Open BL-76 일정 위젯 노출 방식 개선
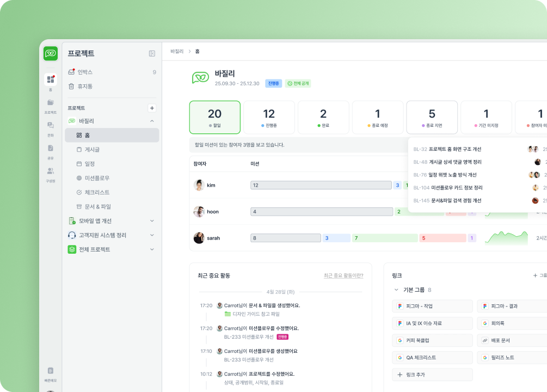The image size is (547, 392). (x=445, y=175)
